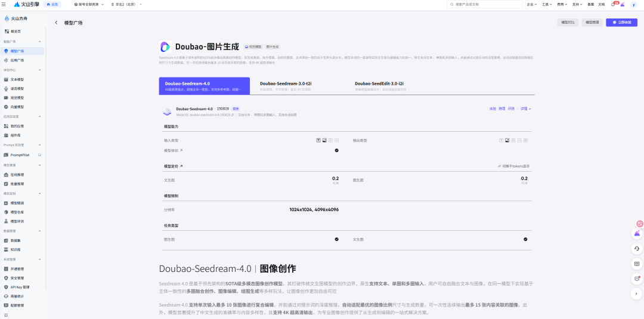The width and height of the screenshot is (644, 319).
Task: Collapse the 数据管理 sidebar section
Action: click(x=40, y=231)
